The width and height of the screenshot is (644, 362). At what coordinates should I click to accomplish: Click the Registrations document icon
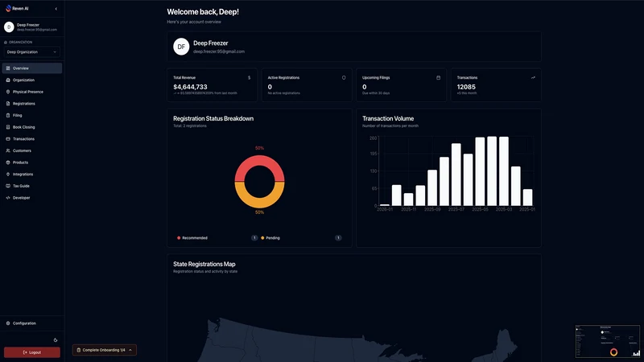[8, 104]
